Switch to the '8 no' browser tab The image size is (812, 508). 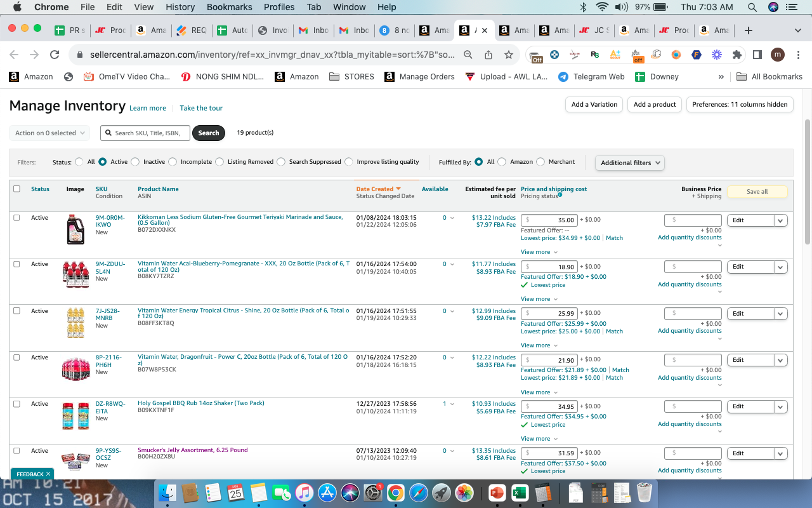[x=394, y=30]
